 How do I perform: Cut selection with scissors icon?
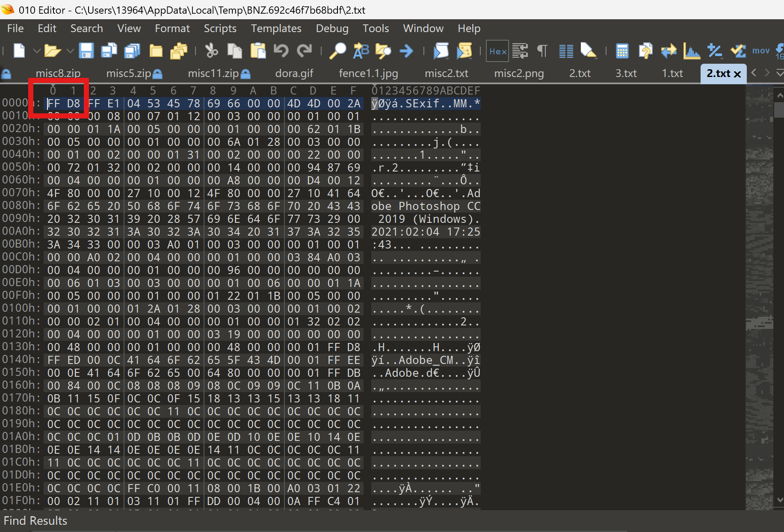(x=211, y=51)
